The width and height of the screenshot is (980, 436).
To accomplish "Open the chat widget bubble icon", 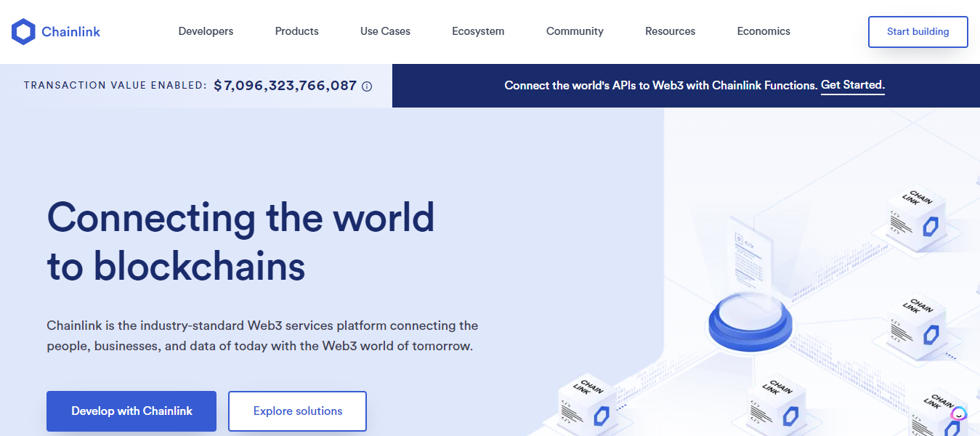I will [x=959, y=414].
